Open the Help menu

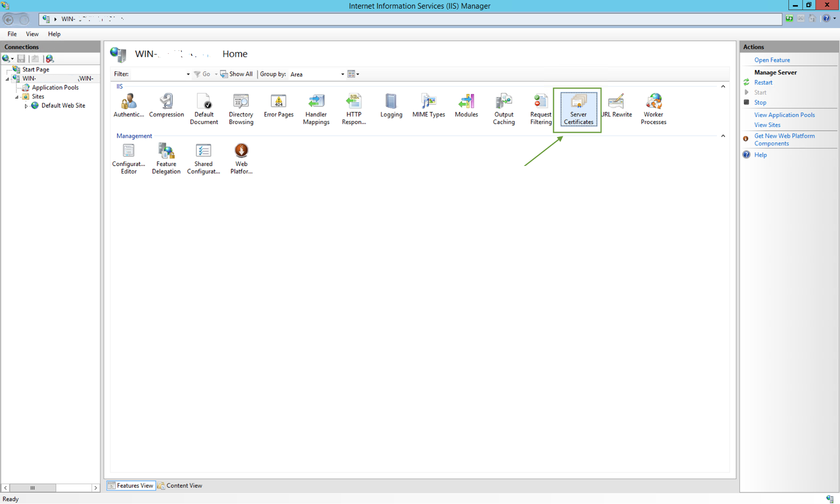click(54, 34)
